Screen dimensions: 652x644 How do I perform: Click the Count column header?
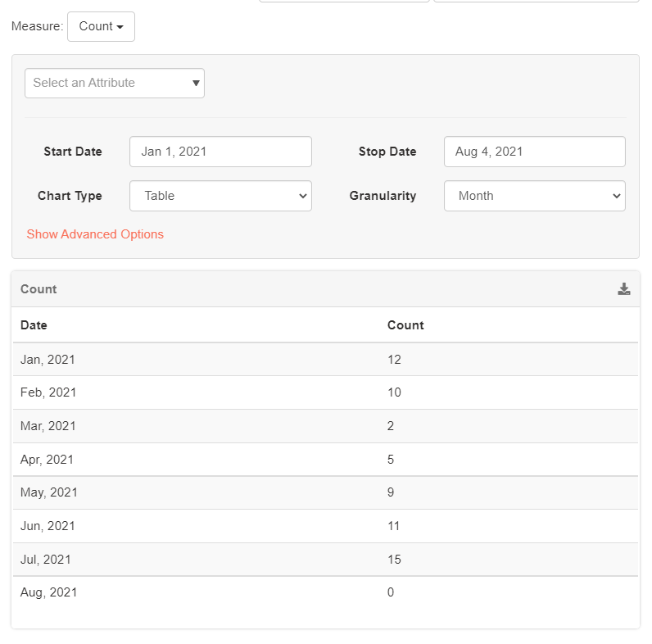click(405, 325)
